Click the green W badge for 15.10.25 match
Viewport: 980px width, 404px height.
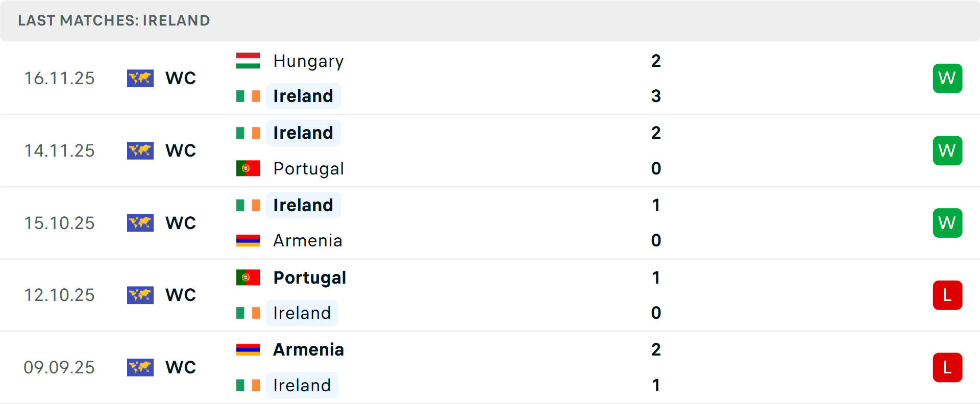pyautogui.click(x=947, y=223)
